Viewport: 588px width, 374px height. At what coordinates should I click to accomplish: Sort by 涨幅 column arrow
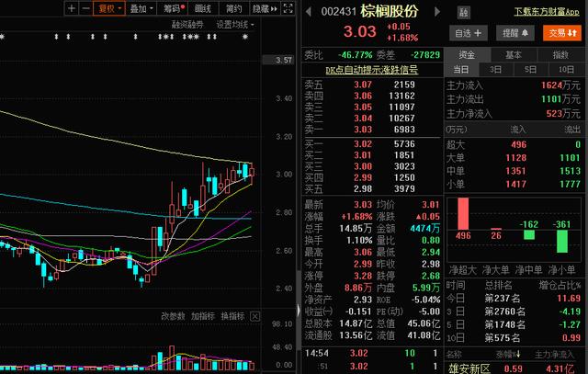click(x=518, y=354)
